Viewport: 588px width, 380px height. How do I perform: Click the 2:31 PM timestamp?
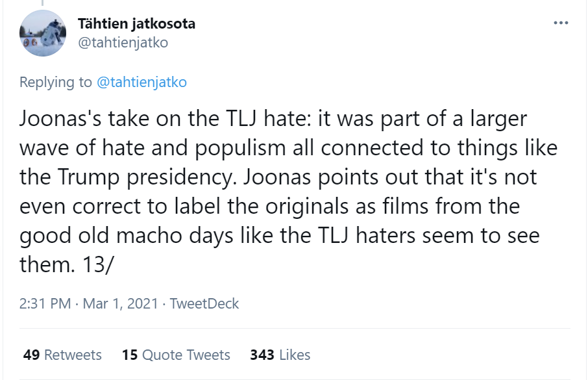(x=44, y=303)
